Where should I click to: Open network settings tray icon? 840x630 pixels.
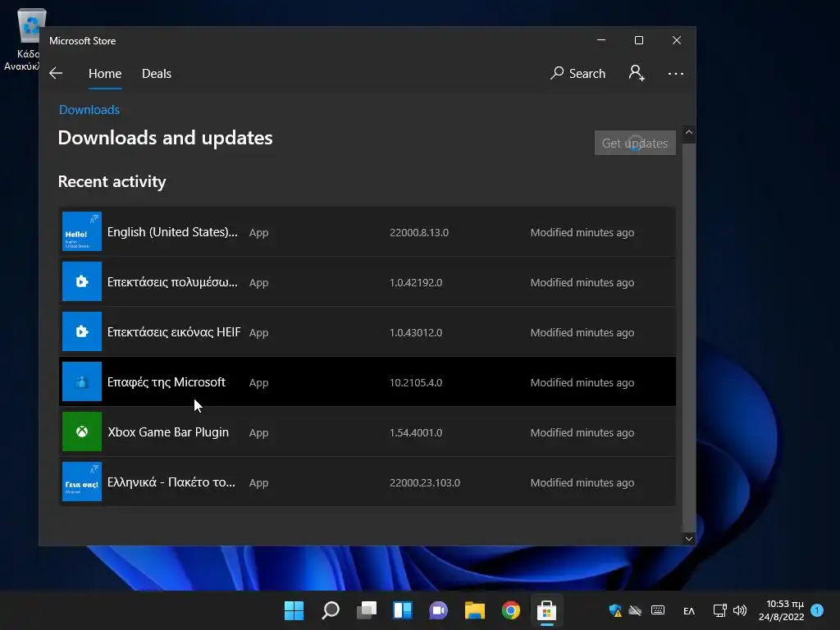tap(719, 610)
